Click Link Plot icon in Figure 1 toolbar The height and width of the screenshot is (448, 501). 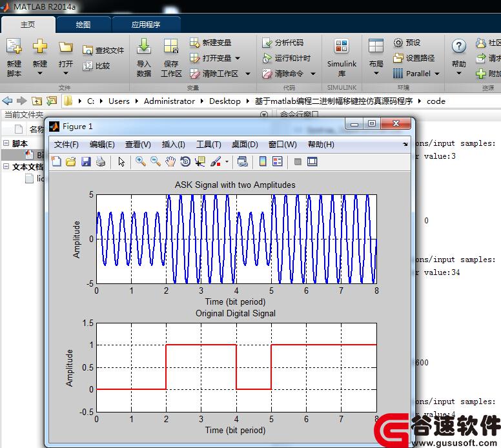[243, 161]
